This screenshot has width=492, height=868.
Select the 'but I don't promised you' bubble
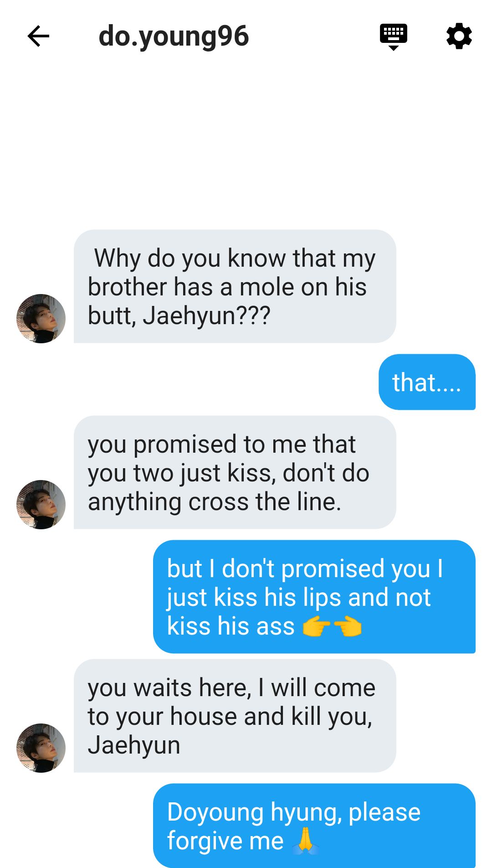point(314,597)
